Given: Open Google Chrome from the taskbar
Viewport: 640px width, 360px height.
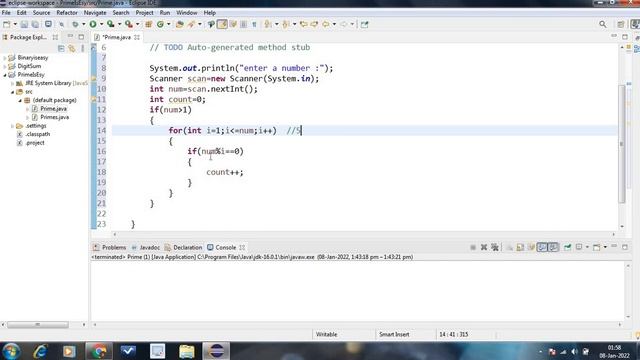Looking at the screenshot, I should 98,351.
